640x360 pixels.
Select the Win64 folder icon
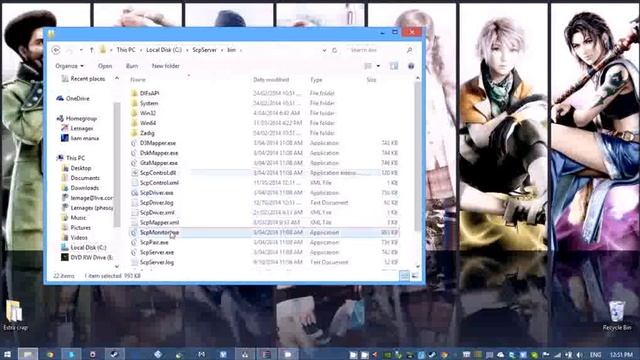(x=134, y=123)
